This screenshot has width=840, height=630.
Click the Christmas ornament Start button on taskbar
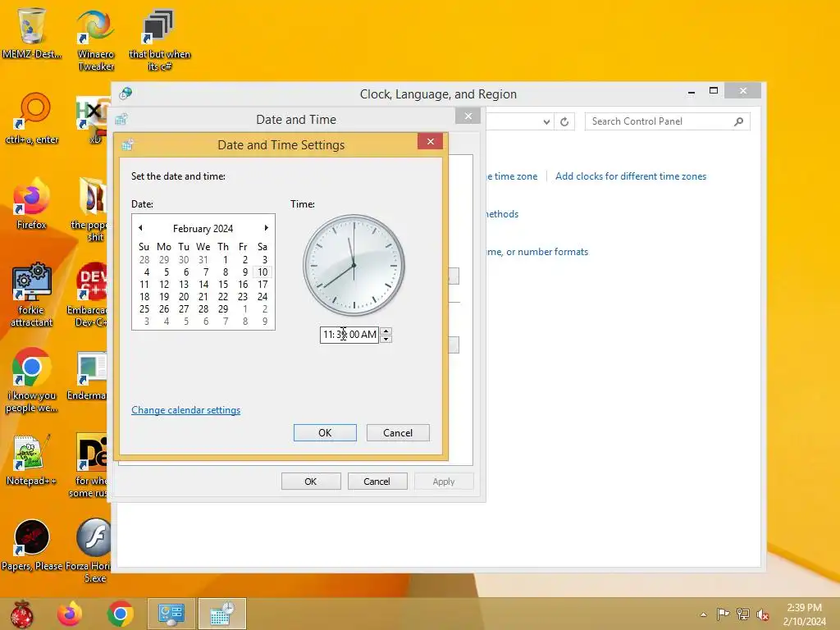tap(22, 614)
